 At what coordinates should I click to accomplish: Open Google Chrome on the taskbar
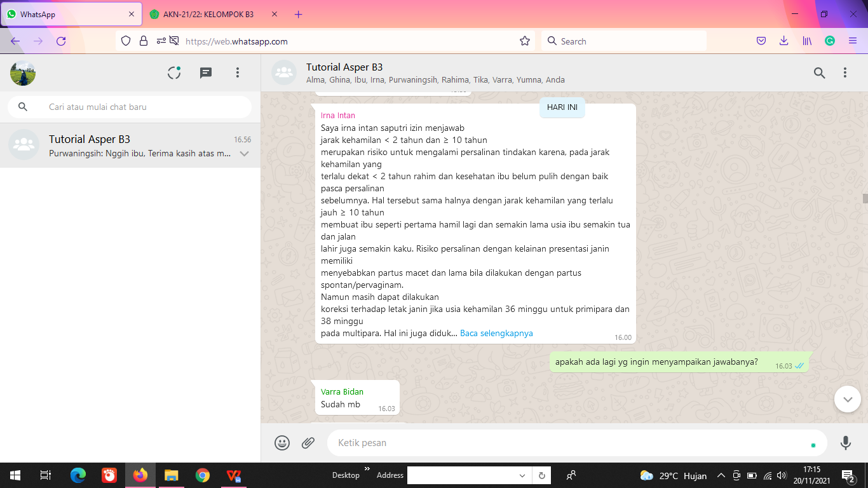(203, 475)
